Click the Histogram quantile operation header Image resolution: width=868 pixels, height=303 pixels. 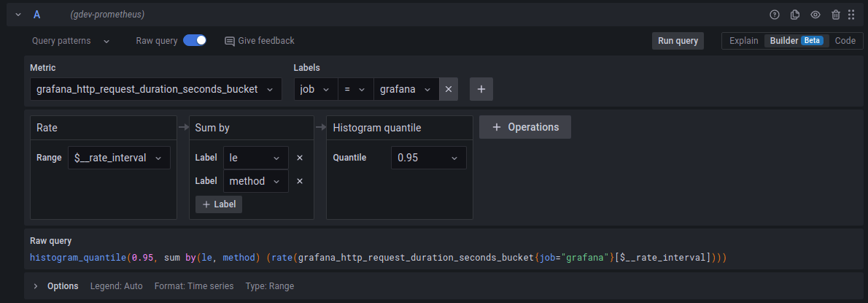click(x=400, y=128)
